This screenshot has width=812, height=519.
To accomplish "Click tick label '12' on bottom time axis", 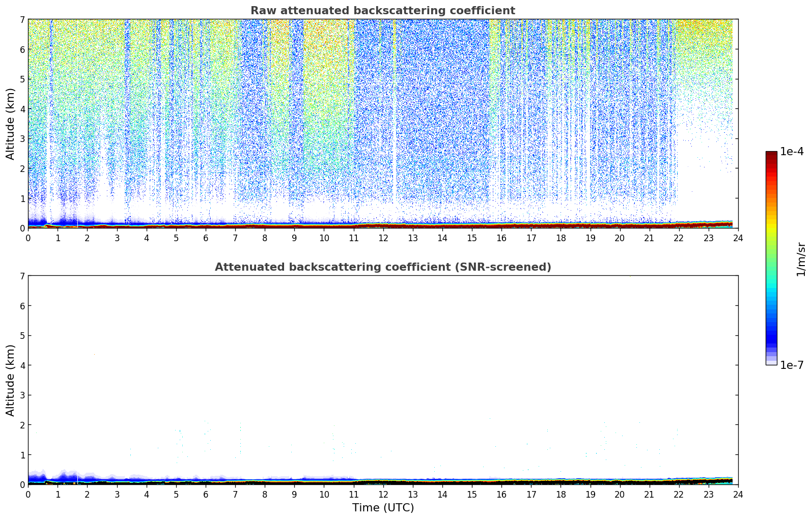I will click(383, 494).
